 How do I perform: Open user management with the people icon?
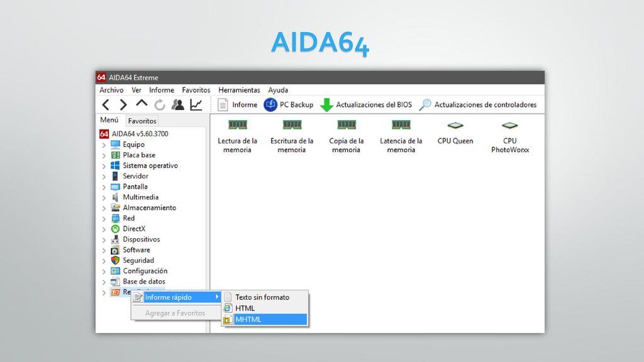point(178,105)
